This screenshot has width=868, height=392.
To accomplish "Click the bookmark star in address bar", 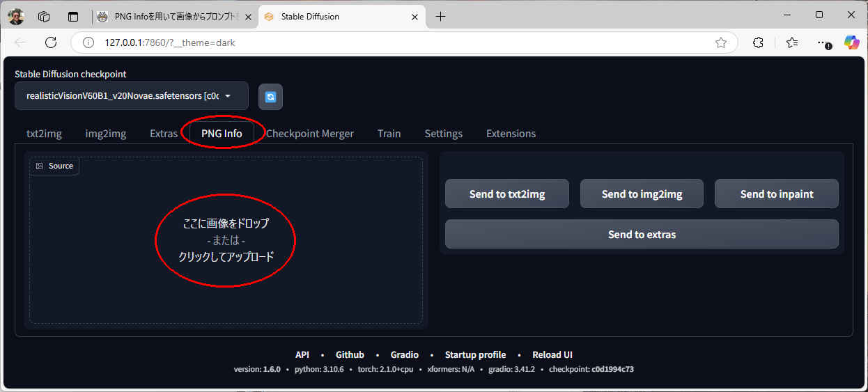I will click(720, 42).
